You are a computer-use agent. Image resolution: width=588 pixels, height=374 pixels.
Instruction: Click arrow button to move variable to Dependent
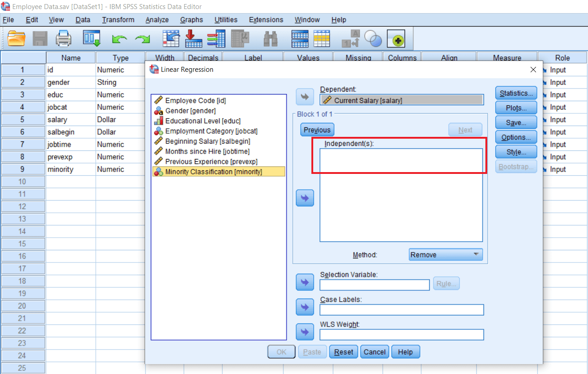[305, 97]
